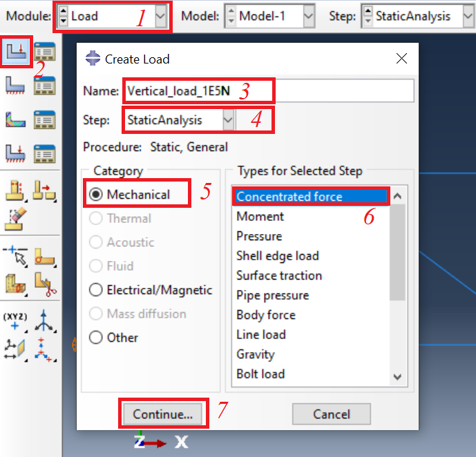
Task: Select the Create Datum Axis tool
Action: pos(44,321)
